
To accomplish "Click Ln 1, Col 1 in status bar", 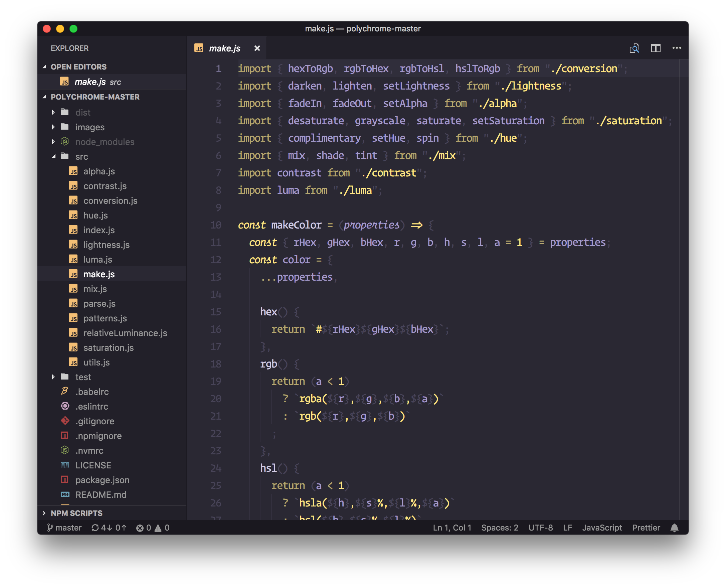I will [452, 528].
